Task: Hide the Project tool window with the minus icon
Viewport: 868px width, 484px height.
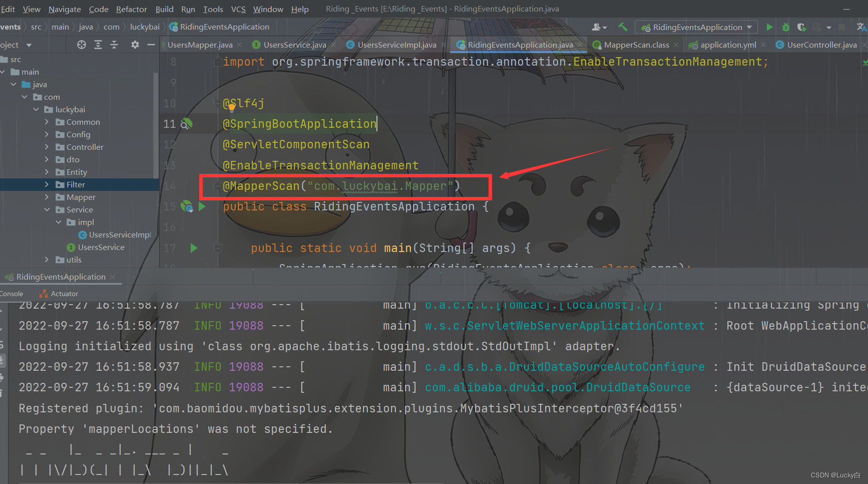Action: (151, 45)
